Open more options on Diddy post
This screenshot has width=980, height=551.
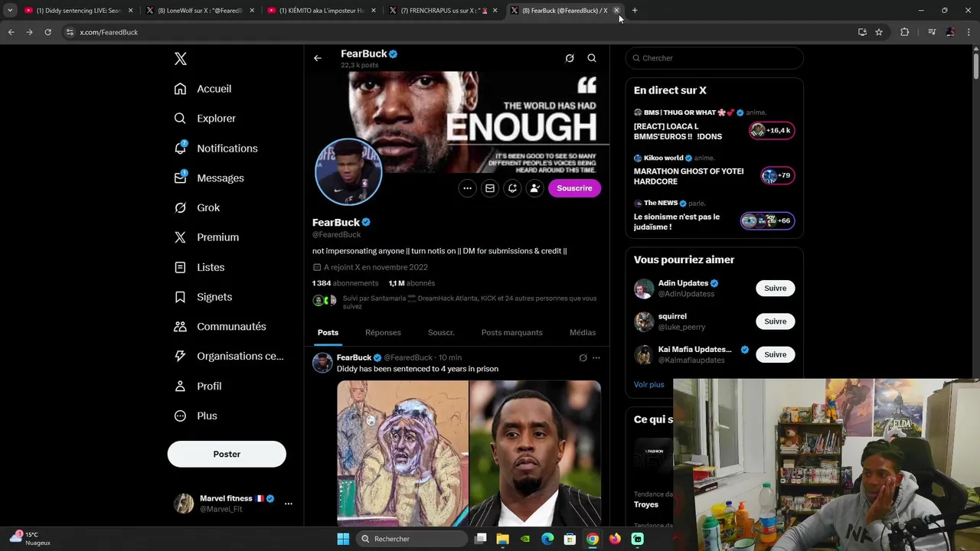(x=596, y=358)
